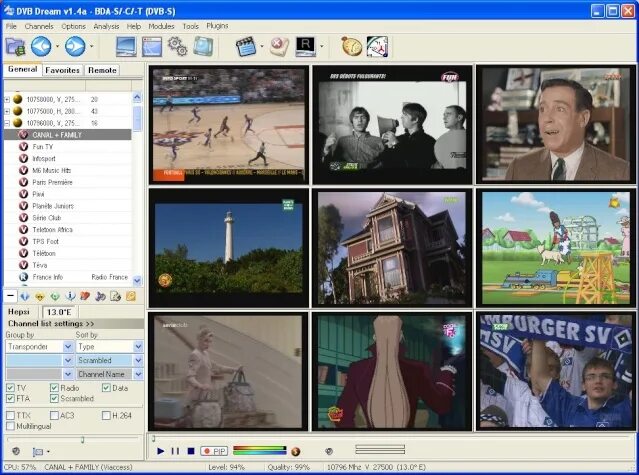Click the round gray icon at bottom-left panel
639x475 pixels.
(16, 451)
